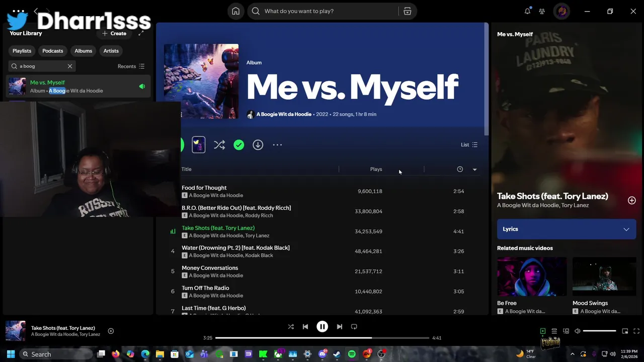The height and width of the screenshot is (362, 644).
Task: Open Be Free music video thumbnail
Action: 532,277
